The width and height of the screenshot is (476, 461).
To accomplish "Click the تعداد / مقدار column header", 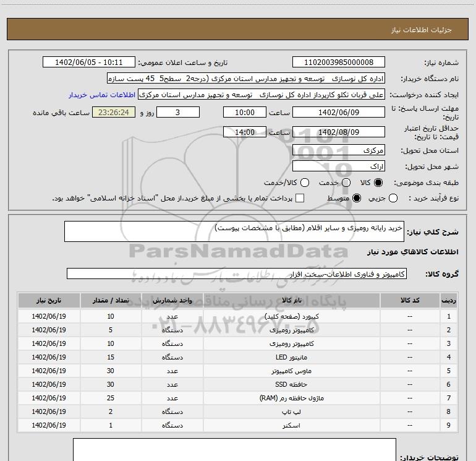I will (x=111, y=300).
